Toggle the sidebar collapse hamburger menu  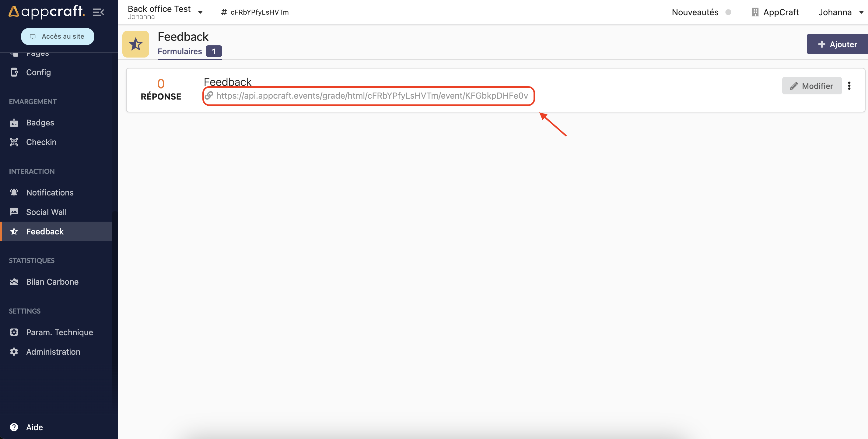pyautogui.click(x=99, y=12)
